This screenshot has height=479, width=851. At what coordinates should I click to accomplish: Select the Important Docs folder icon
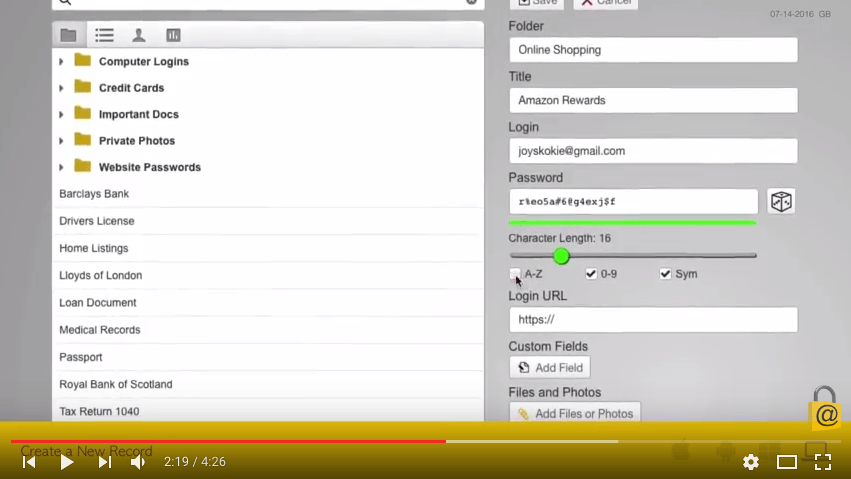(x=82, y=113)
